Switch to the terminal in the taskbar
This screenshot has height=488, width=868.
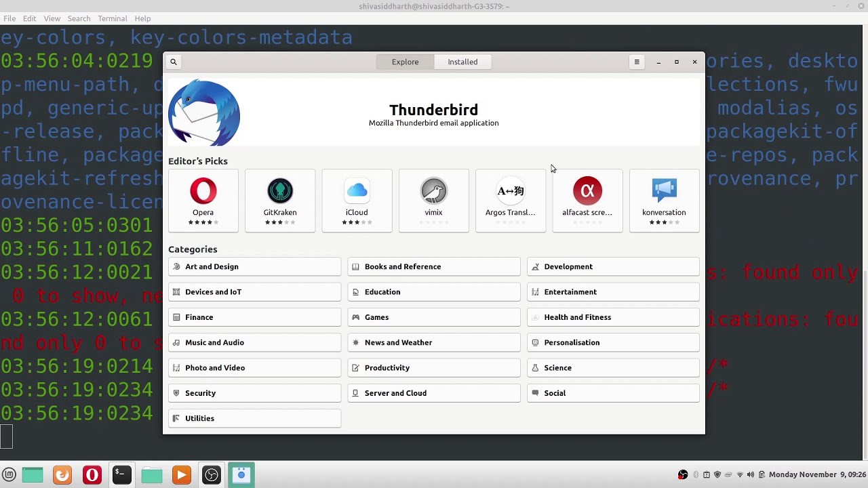(122, 475)
